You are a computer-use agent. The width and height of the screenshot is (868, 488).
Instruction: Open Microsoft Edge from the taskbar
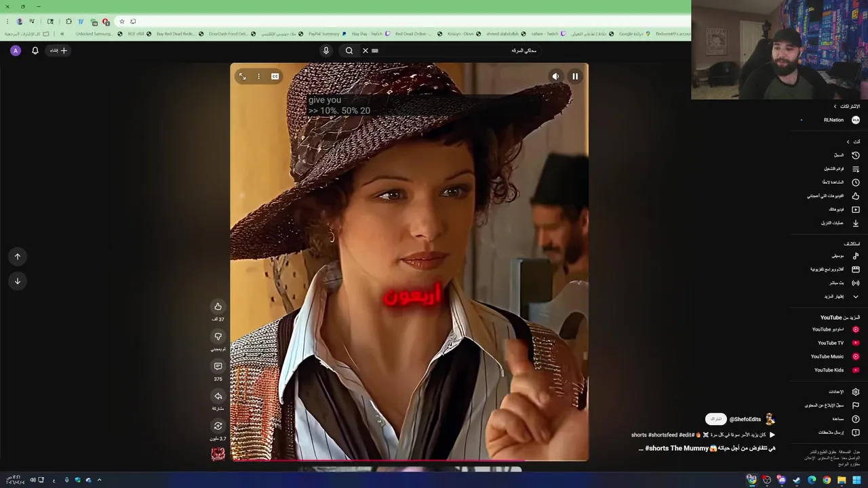(x=812, y=480)
